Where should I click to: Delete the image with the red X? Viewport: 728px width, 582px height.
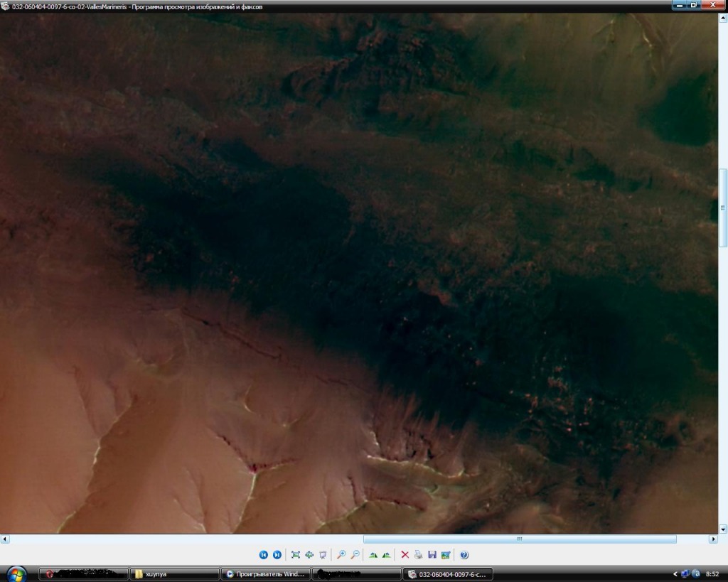pyautogui.click(x=405, y=555)
